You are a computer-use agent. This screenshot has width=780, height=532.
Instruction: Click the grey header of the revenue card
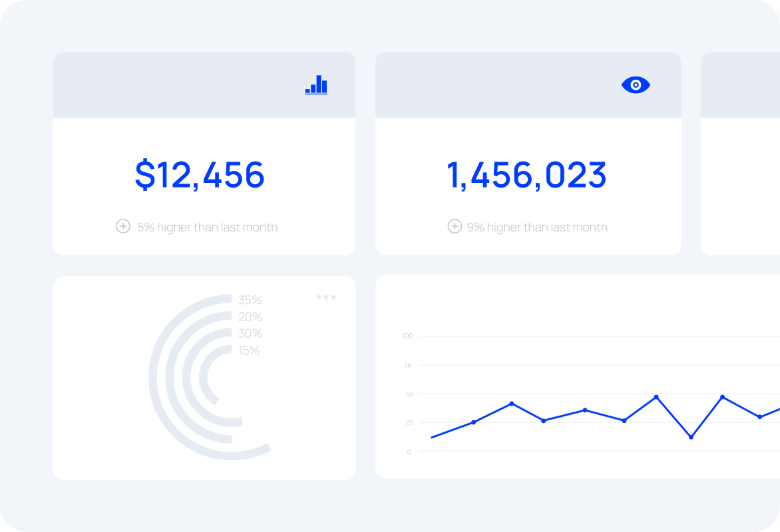(204, 84)
